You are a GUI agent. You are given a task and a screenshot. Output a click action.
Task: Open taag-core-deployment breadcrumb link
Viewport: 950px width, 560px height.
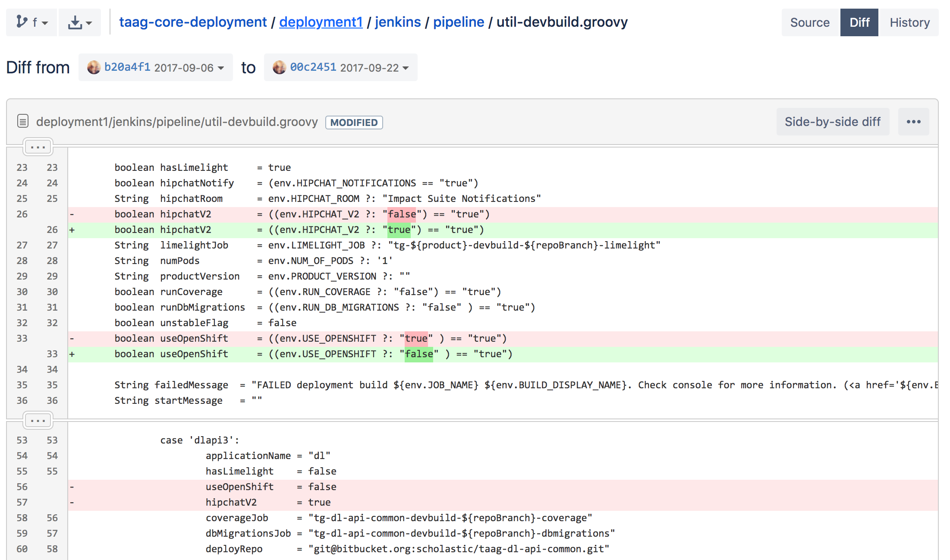(193, 22)
